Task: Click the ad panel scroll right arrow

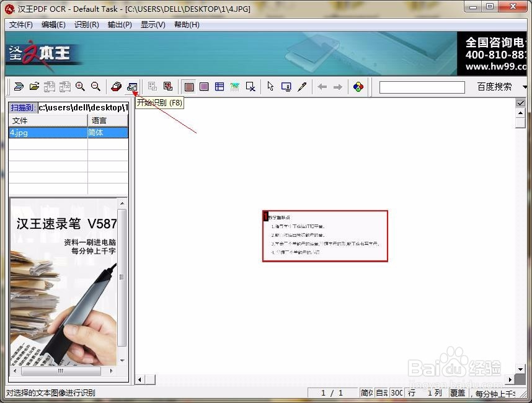Action: coord(111,371)
